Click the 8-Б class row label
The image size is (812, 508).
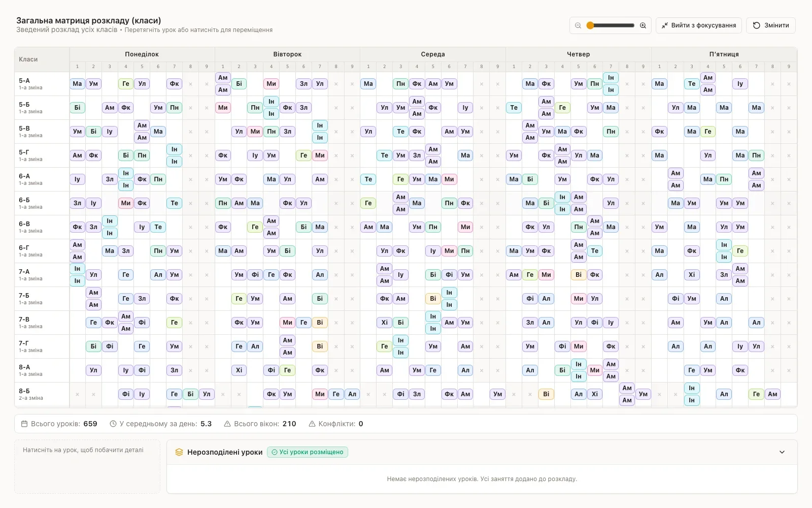coord(42,394)
